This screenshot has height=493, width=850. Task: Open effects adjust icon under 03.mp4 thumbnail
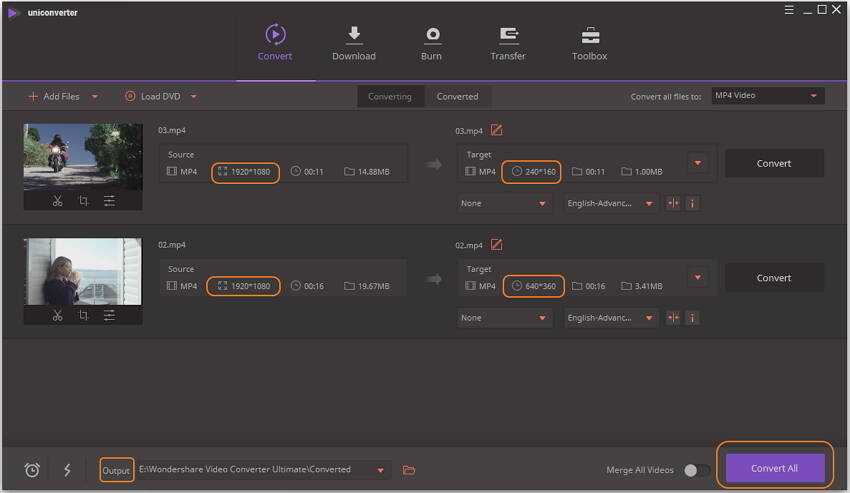(109, 201)
